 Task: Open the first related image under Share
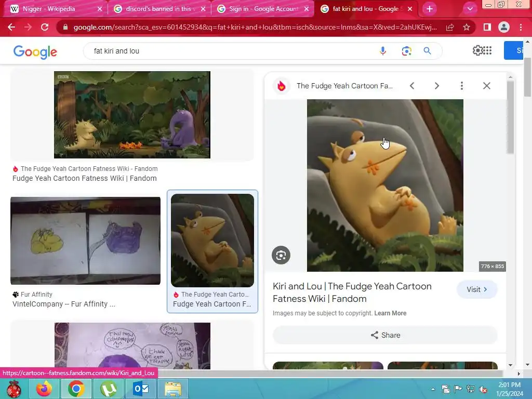328,365
